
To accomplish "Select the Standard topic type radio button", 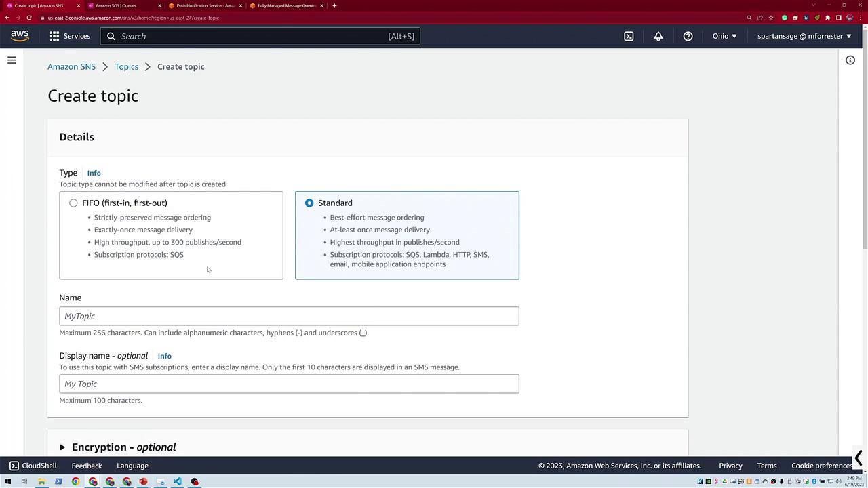I will tap(309, 203).
